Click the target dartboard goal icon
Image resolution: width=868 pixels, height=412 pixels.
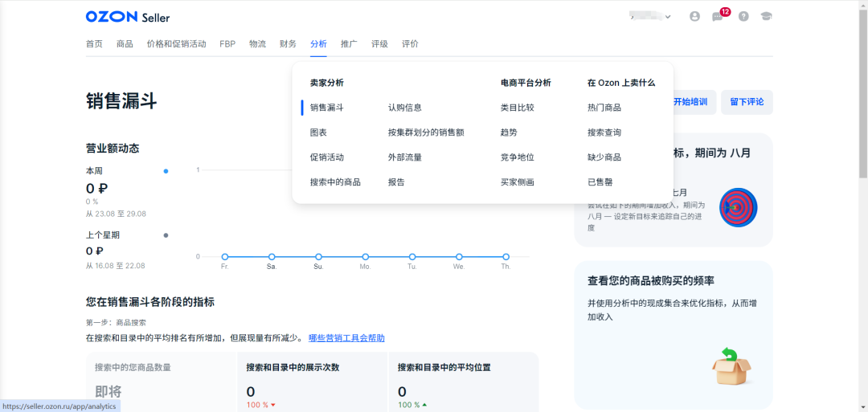click(x=739, y=207)
